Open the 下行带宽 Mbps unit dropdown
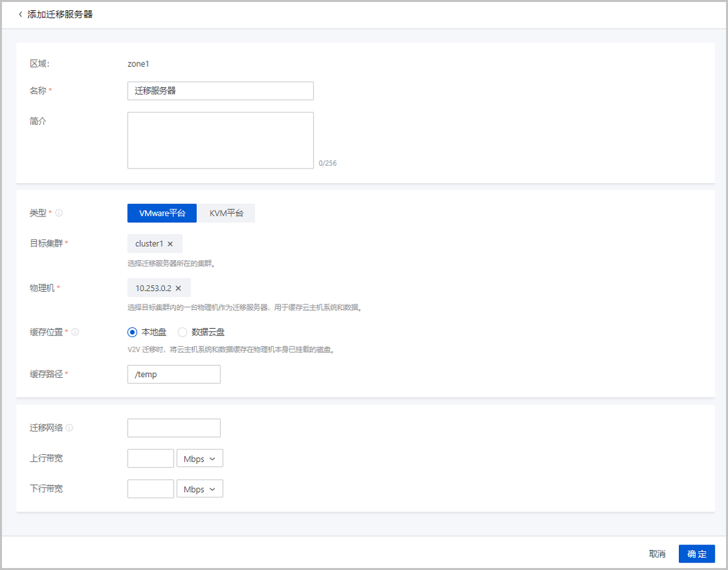This screenshot has width=728, height=570. [200, 489]
